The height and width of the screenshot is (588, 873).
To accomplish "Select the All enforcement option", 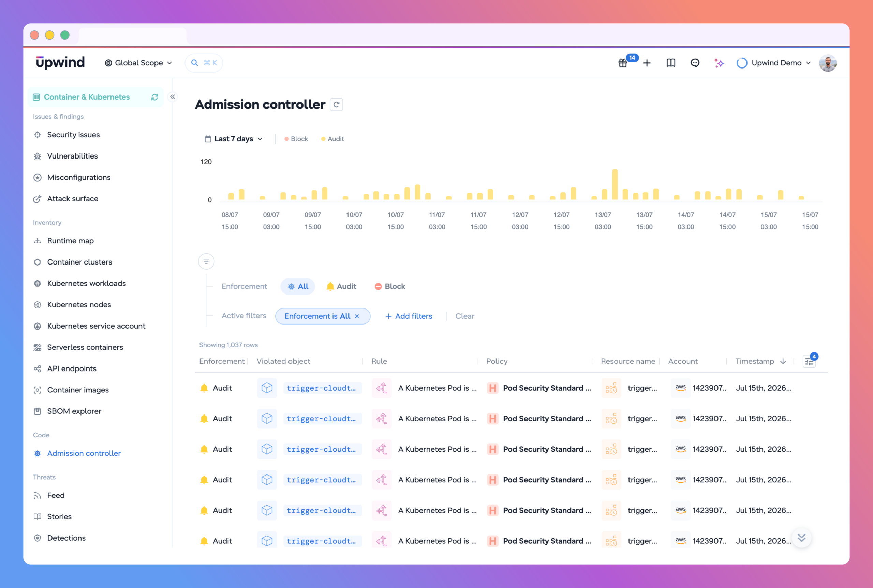I will (x=298, y=286).
